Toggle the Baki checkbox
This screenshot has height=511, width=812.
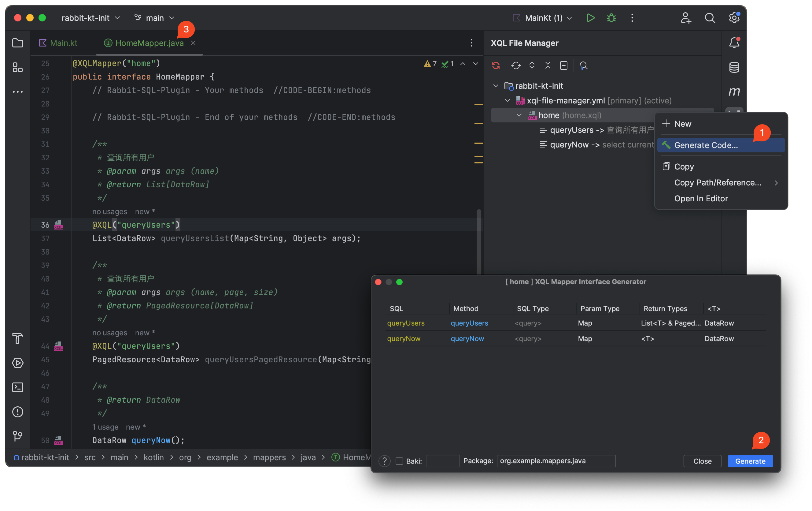[399, 461]
